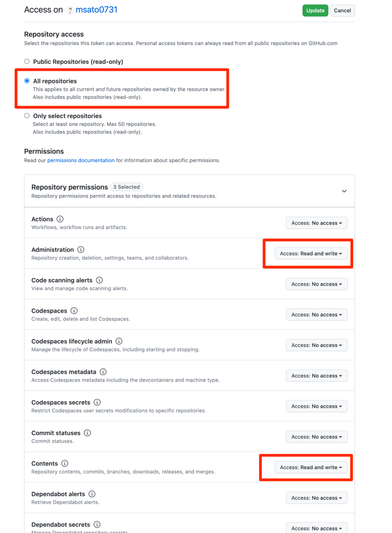The image size is (392, 533).
Task: Choose Only select repositories
Action: (x=27, y=115)
